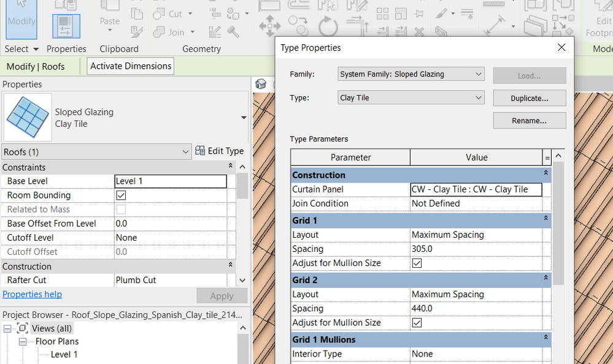Click the Cut geometry icon

coord(159,14)
